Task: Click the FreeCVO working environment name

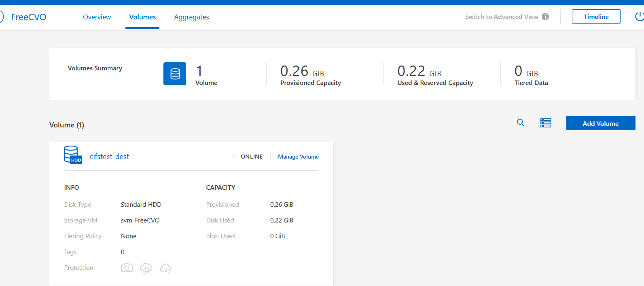Action: point(29,17)
